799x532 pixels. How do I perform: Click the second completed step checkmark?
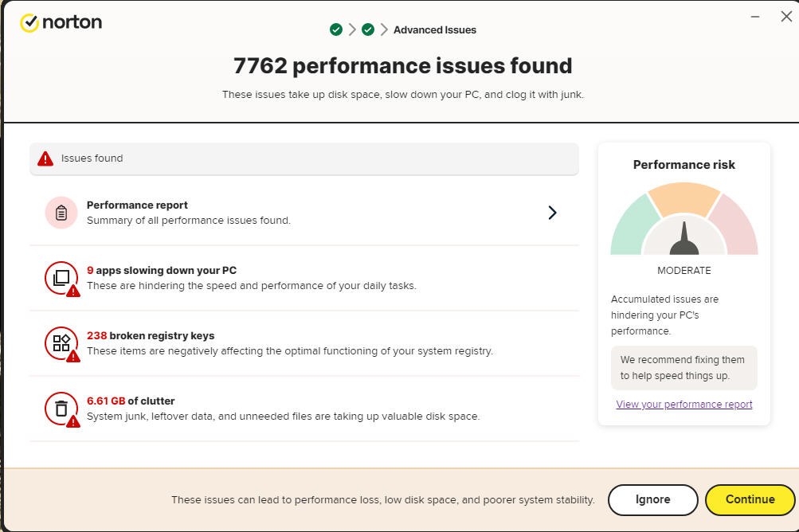click(368, 30)
